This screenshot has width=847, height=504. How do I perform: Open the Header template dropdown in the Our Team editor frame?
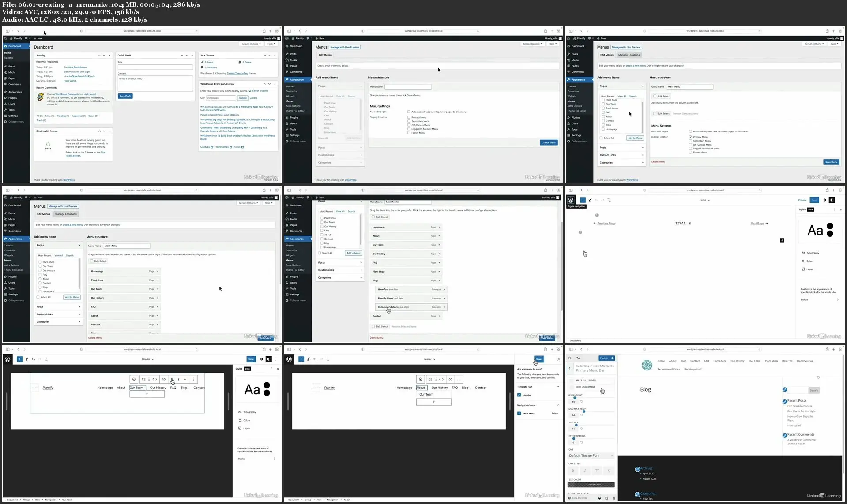[x=148, y=359]
